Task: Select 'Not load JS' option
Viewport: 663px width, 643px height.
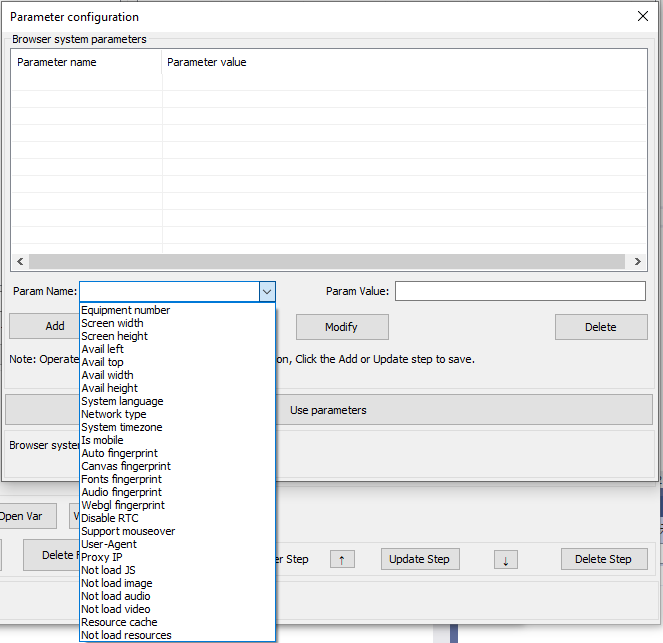Action: pyautogui.click(x=109, y=570)
